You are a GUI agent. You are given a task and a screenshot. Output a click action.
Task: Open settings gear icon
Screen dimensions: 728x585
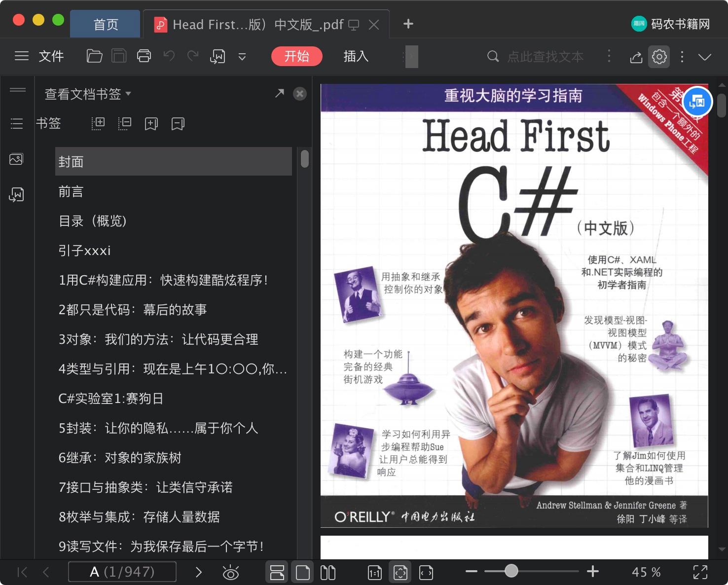click(x=659, y=57)
